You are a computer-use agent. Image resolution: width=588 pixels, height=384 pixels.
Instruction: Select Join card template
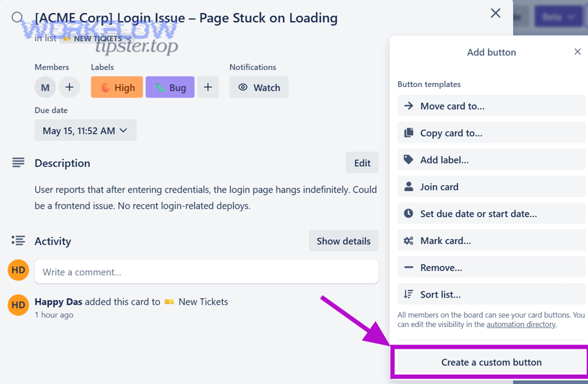pos(491,186)
